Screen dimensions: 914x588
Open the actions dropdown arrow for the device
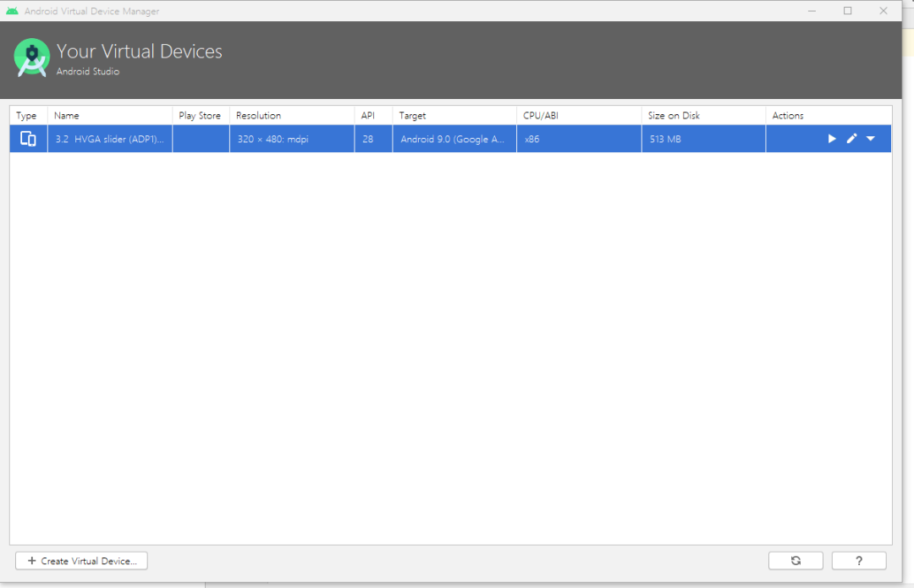870,139
